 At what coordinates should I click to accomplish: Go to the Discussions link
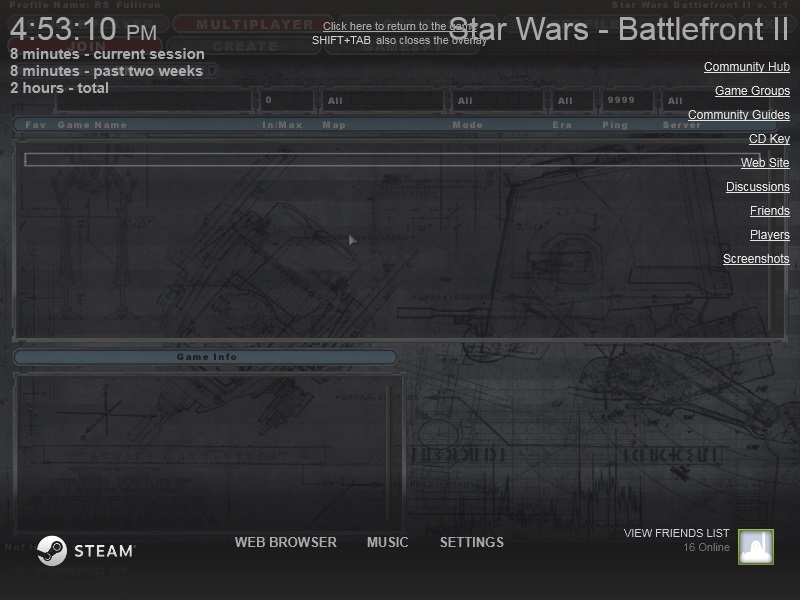coord(757,187)
